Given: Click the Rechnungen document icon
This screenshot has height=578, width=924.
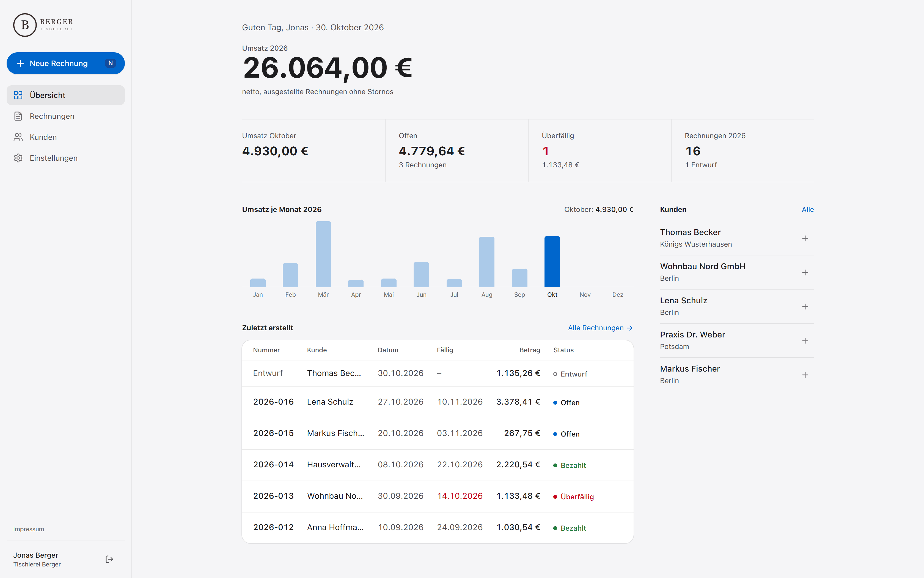Looking at the screenshot, I should pos(18,116).
